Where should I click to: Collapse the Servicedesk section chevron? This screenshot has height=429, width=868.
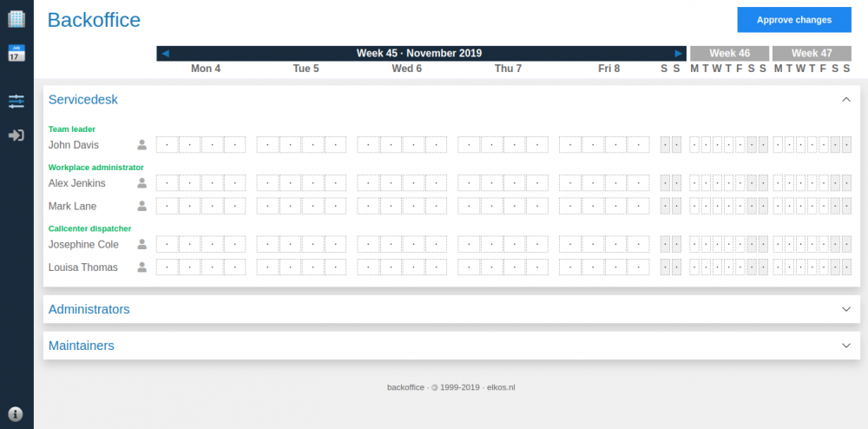[x=846, y=100]
